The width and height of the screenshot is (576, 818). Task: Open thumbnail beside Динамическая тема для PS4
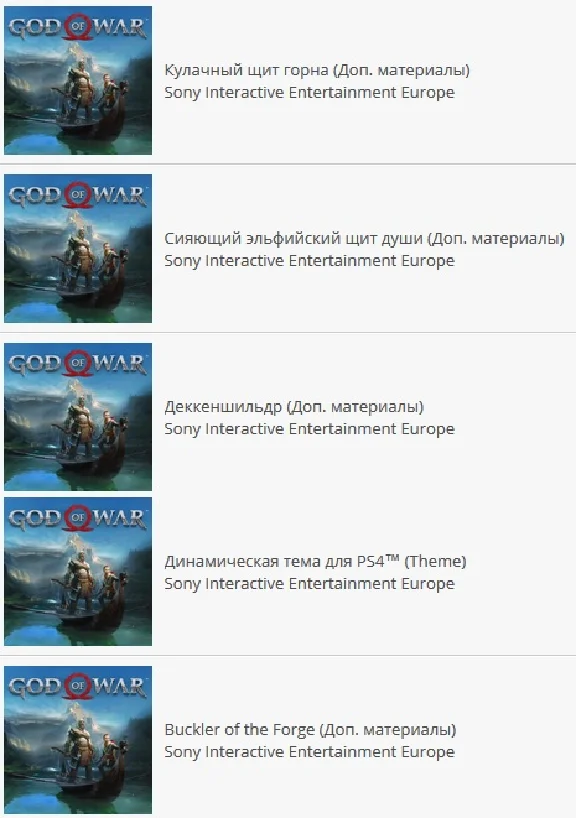pos(78,572)
